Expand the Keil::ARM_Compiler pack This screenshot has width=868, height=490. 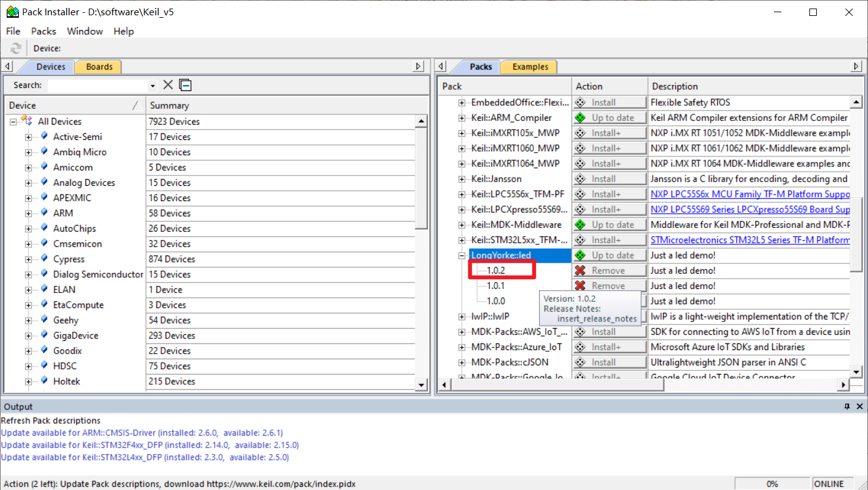click(462, 118)
